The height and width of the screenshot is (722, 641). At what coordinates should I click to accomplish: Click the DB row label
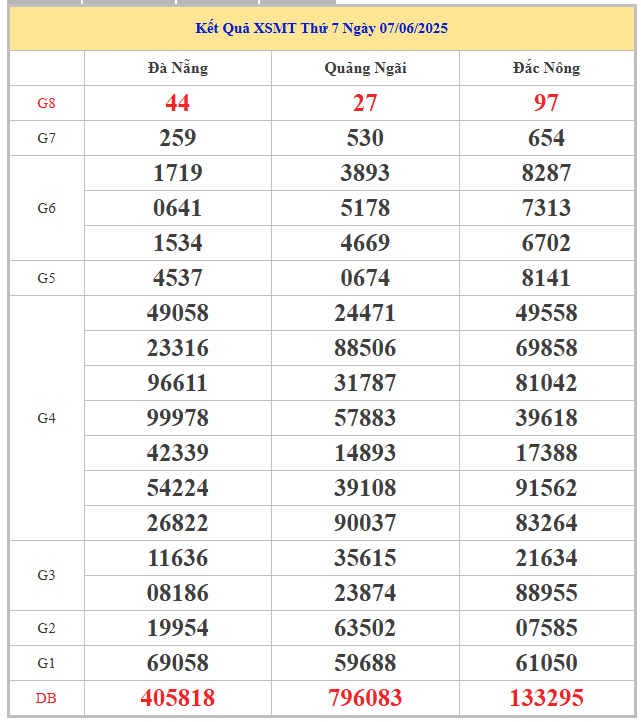point(47,699)
